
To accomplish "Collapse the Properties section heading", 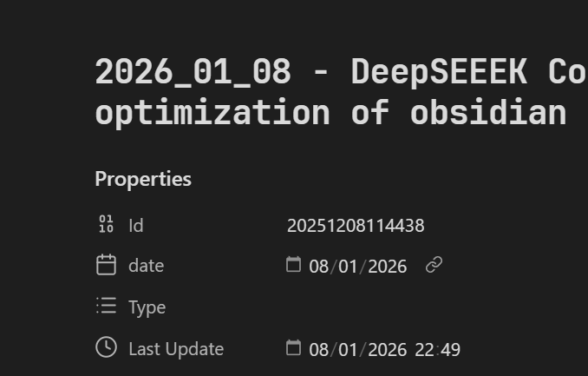I will pyautogui.click(x=143, y=179).
